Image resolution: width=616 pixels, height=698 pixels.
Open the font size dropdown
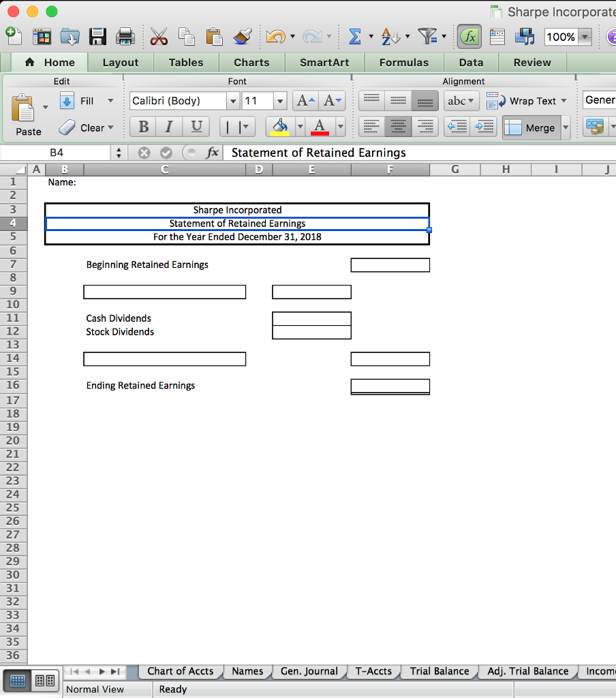pos(280,100)
